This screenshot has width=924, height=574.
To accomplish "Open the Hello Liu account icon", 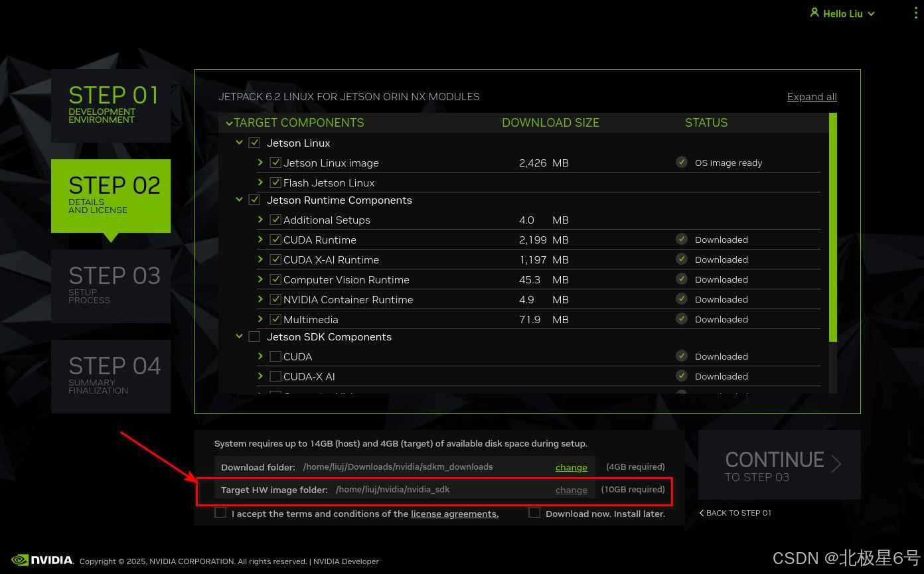I will [x=815, y=13].
